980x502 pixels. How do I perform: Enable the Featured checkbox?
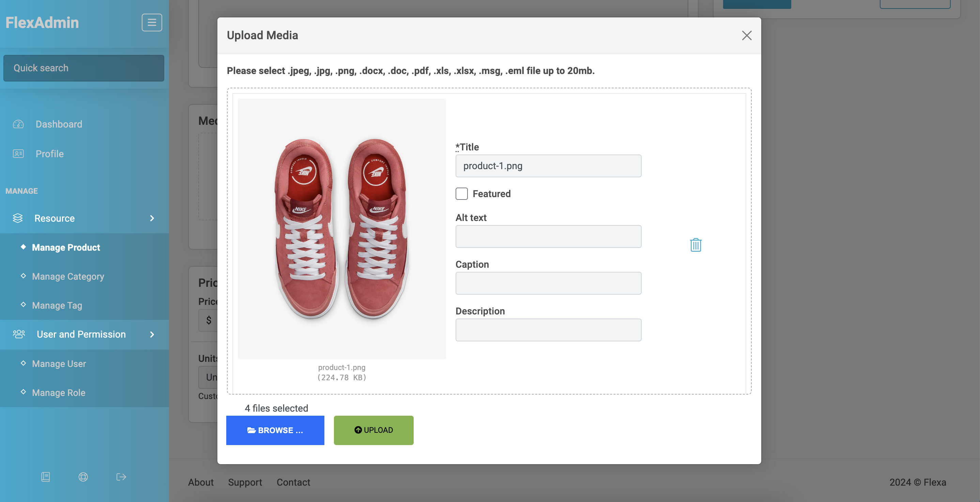point(461,193)
